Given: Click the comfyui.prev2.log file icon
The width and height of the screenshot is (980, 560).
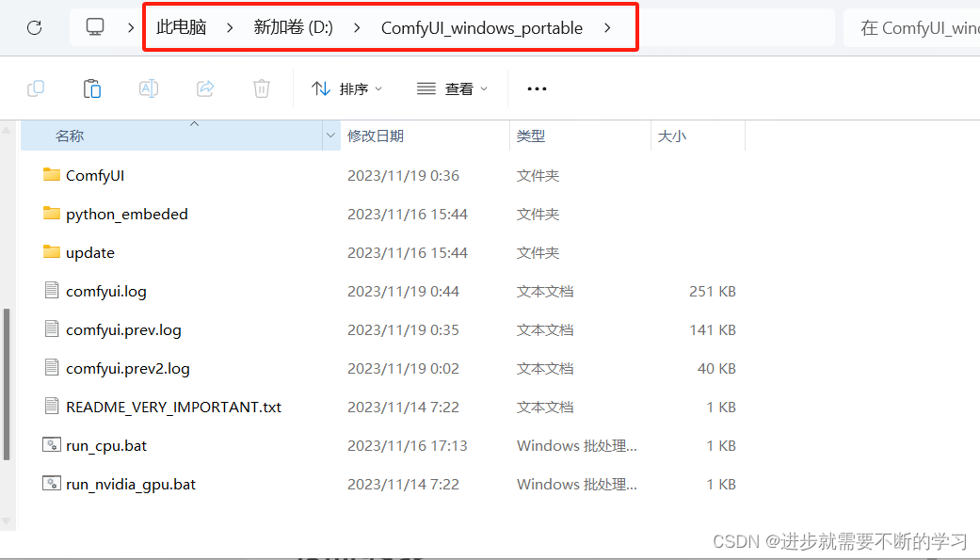Looking at the screenshot, I should (52, 367).
